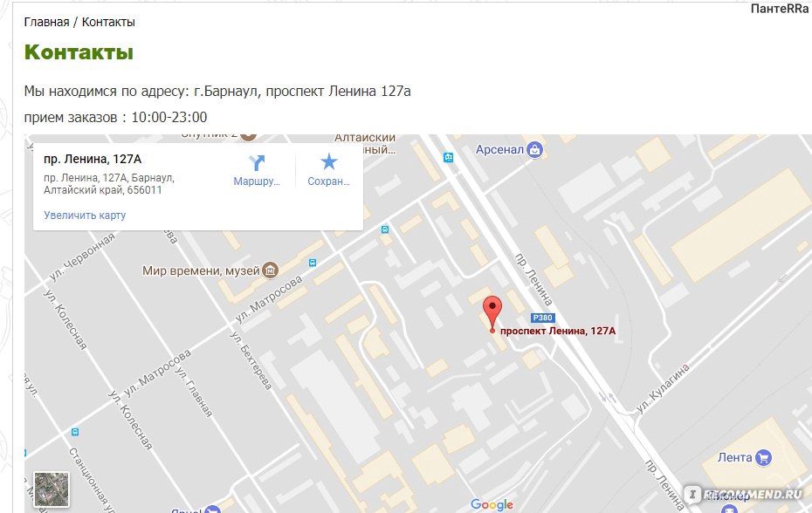Select the Лента shopping cart icon
This screenshot has width=812, height=513.
click(763, 458)
